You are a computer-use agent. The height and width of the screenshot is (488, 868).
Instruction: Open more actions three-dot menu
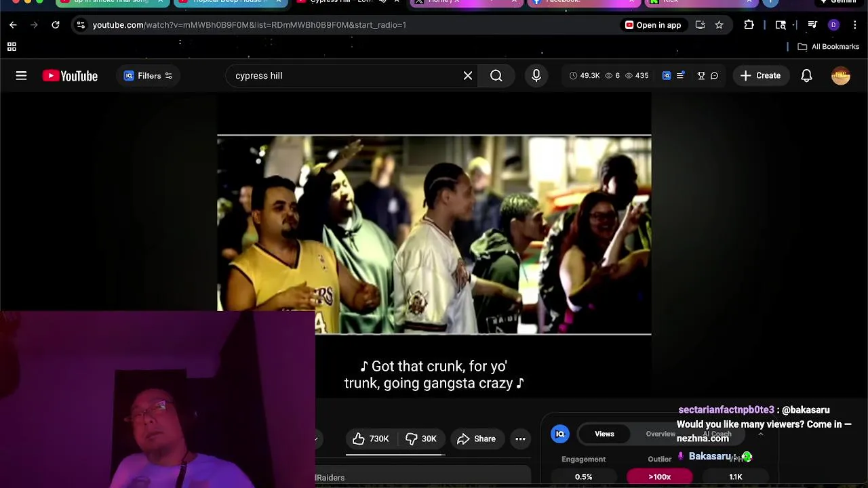520,439
